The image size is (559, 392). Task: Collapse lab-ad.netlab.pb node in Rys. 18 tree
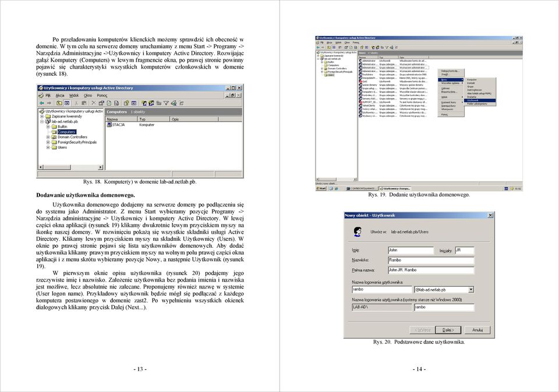(42, 122)
